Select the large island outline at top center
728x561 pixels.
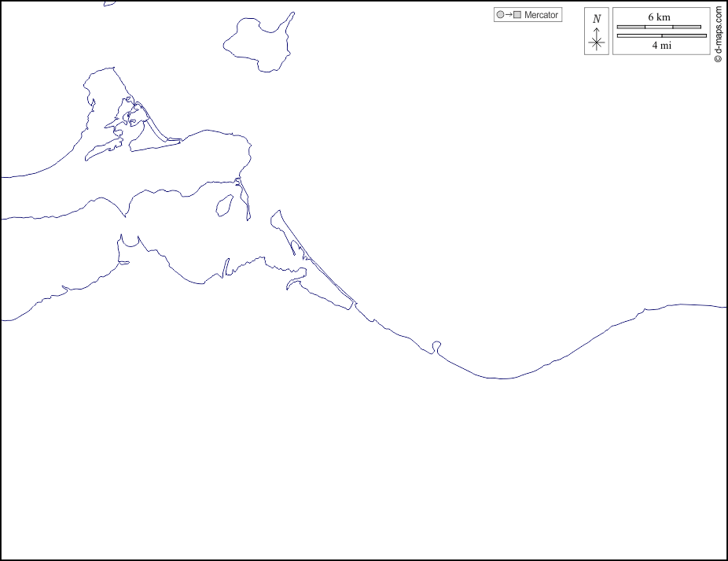point(258,42)
